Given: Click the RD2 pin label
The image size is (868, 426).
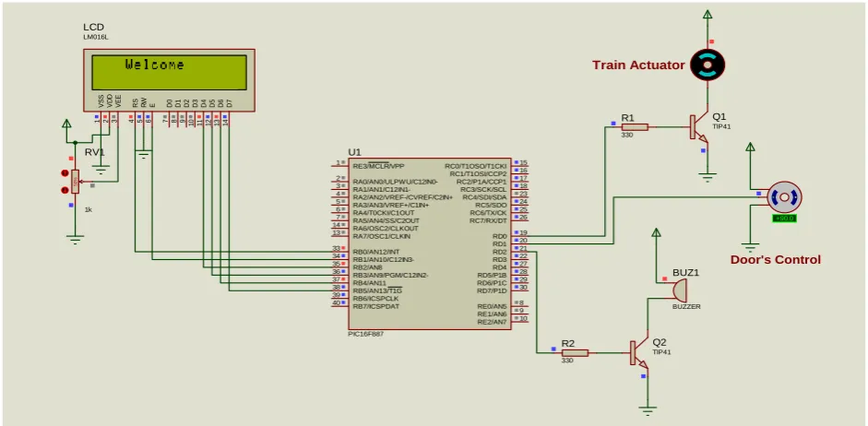Looking at the screenshot, I should tap(499, 252).
